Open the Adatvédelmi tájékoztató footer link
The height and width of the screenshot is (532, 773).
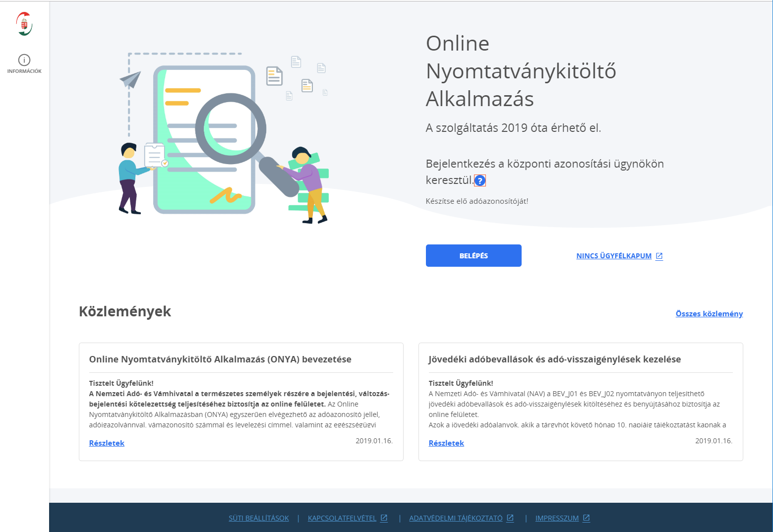click(456, 518)
